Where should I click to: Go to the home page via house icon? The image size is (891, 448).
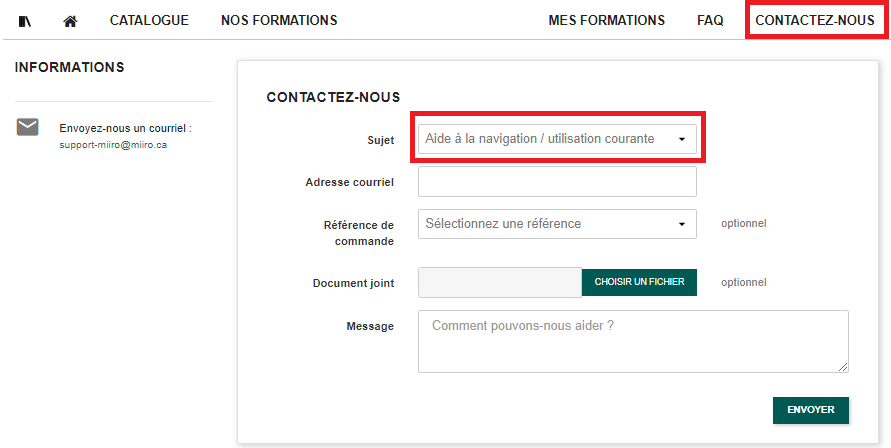pos(70,21)
